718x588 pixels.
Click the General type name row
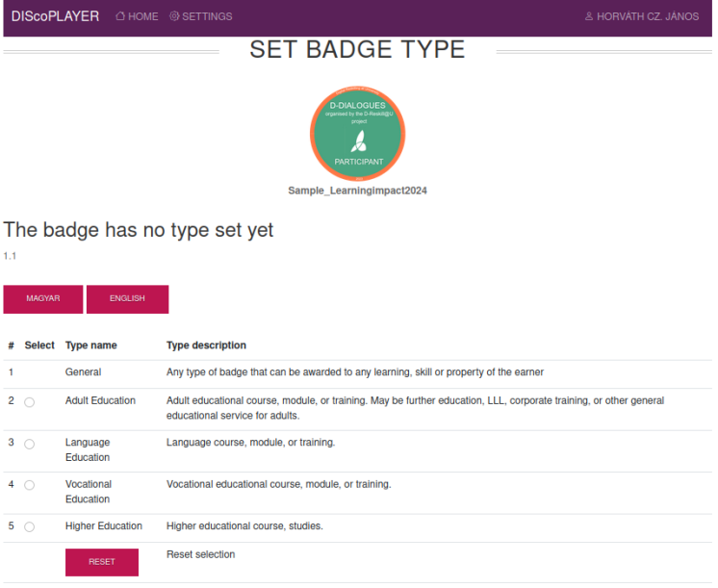[358, 372]
